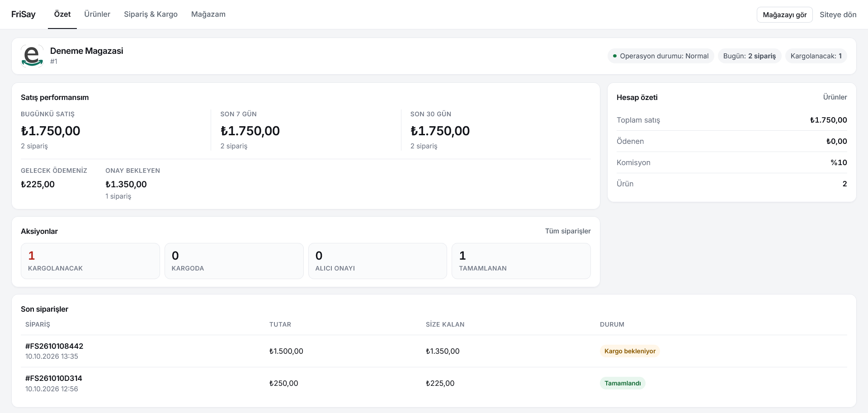The image size is (868, 413).
Task: Click the Ürün count 2 value
Action: 844,184
